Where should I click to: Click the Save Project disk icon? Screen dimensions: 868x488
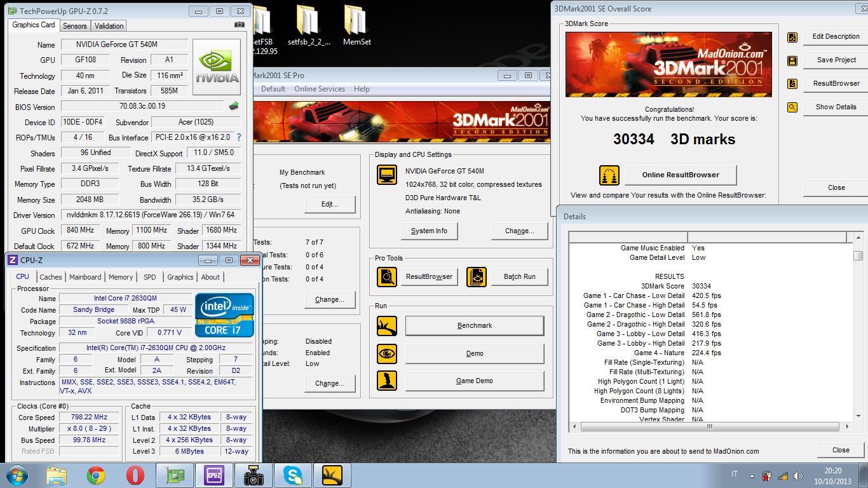pos(792,60)
